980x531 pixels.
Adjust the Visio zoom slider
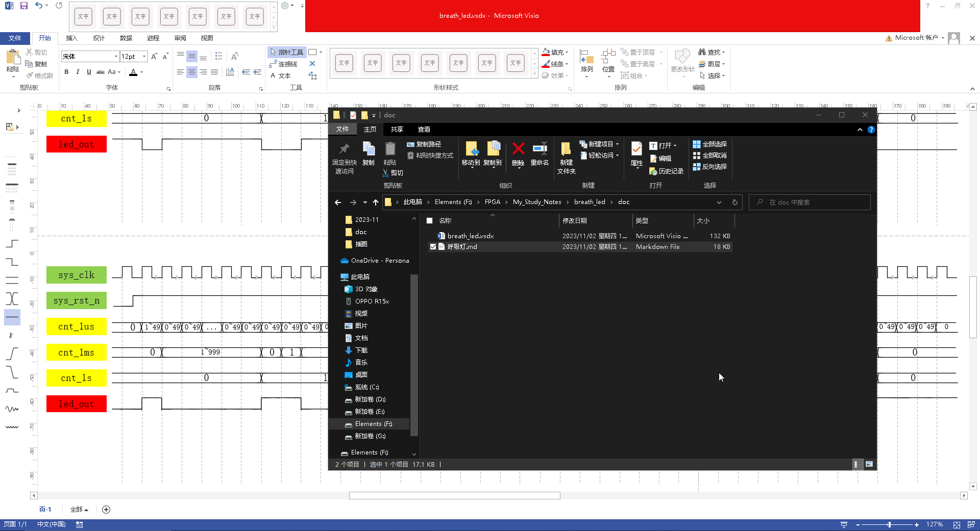coord(889,524)
